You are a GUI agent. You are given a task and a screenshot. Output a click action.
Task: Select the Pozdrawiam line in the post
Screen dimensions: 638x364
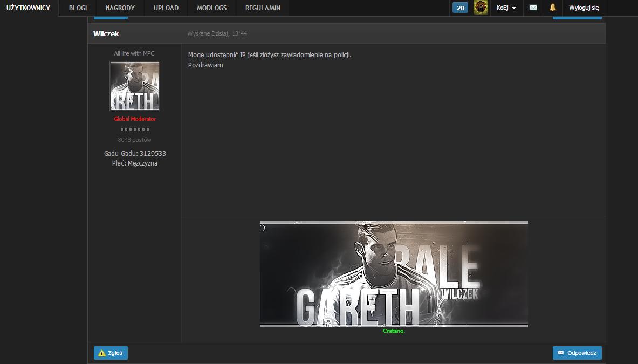pos(205,65)
